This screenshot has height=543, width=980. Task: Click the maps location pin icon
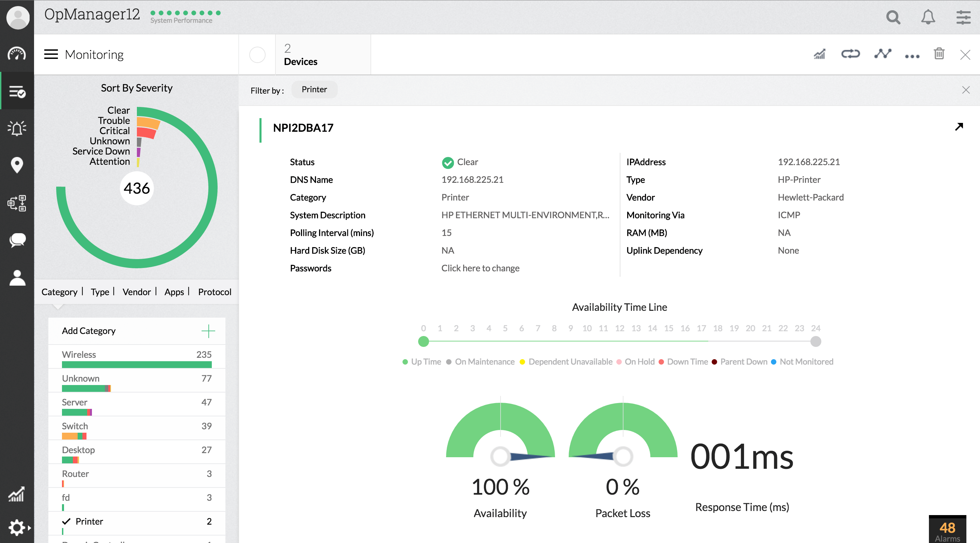tap(17, 165)
